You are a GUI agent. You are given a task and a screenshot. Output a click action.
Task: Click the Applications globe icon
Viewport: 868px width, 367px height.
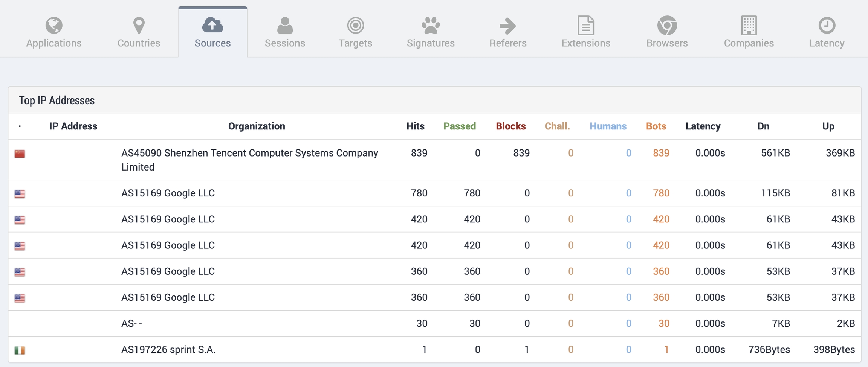[54, 25]
